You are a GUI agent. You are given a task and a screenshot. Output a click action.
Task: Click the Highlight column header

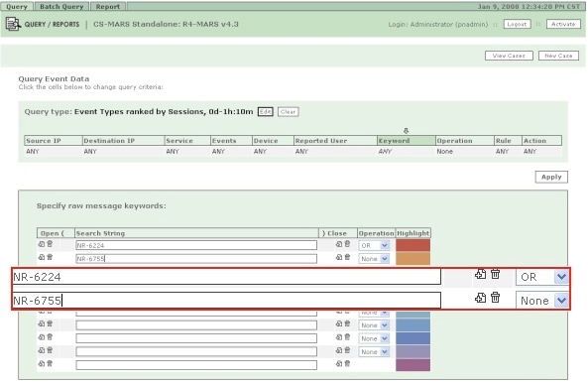pos(412,233)
